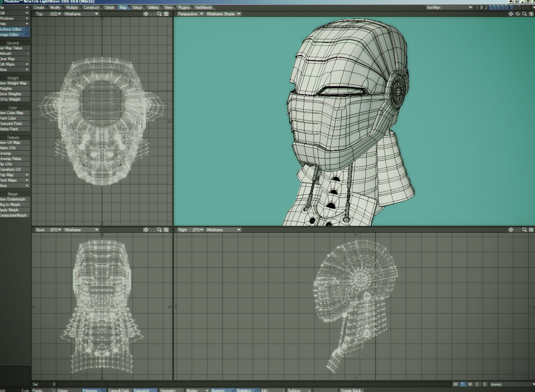Expand the Modes dropdown in the bottom bar
The height and width of the screenshot is (392, 535).
197,390
